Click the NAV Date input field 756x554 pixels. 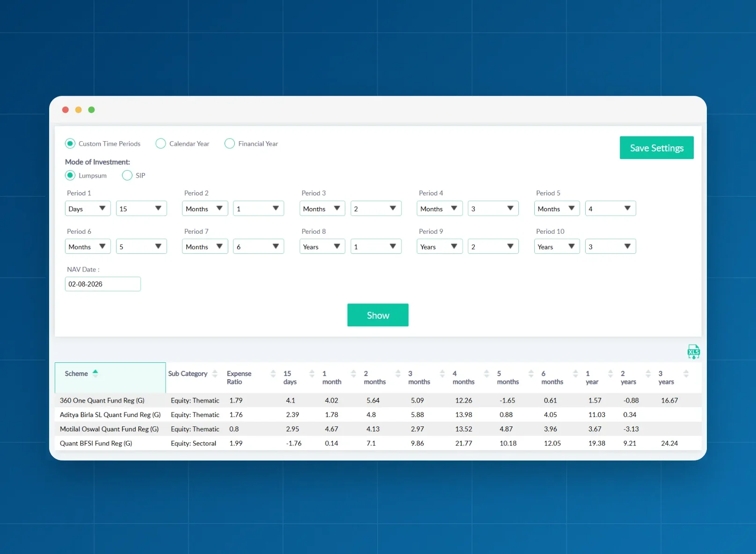point(103,284)
